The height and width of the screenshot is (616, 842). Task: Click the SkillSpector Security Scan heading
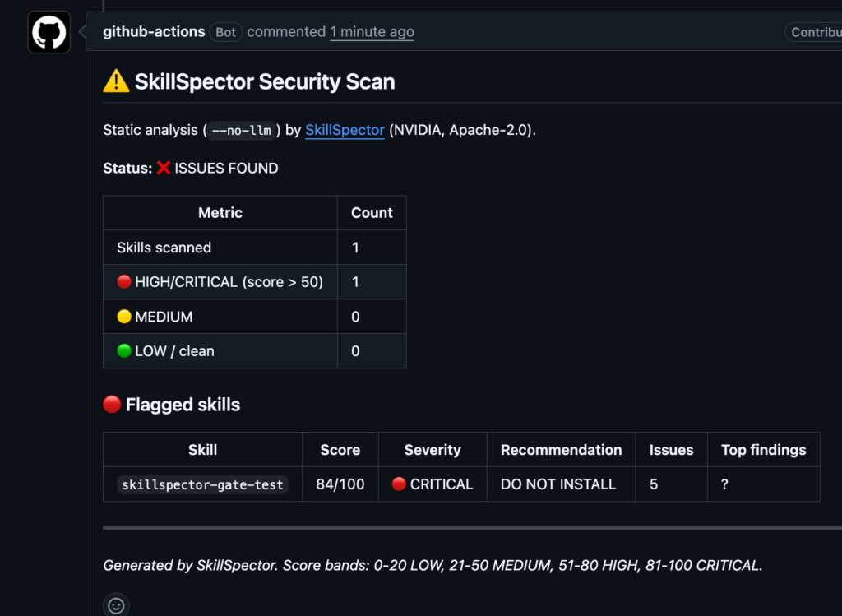265,81
